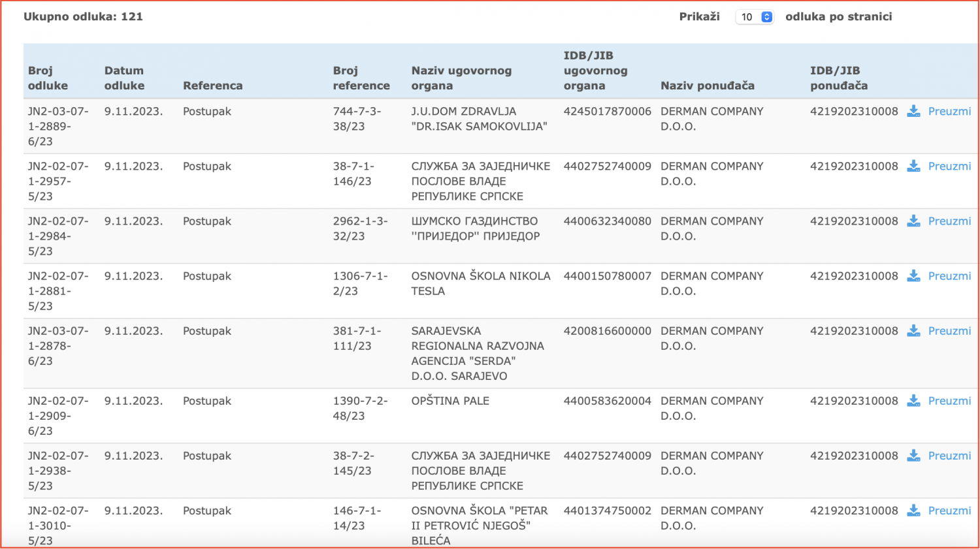Click download icon for ШУМСКО ГАЗДИНСТВО row
The width and height of the screenshot is (980, 549).
tap(913, 221)
